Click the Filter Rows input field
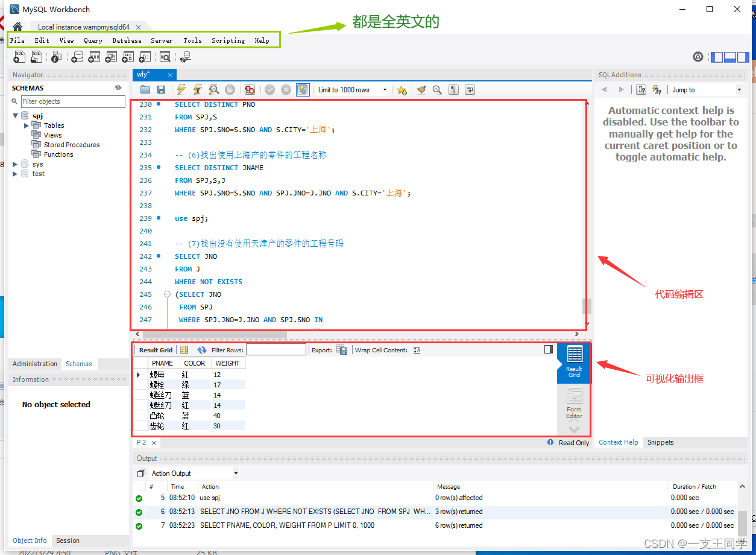The image size is (756, 555). pyautogui.click(x=277, y=349)
